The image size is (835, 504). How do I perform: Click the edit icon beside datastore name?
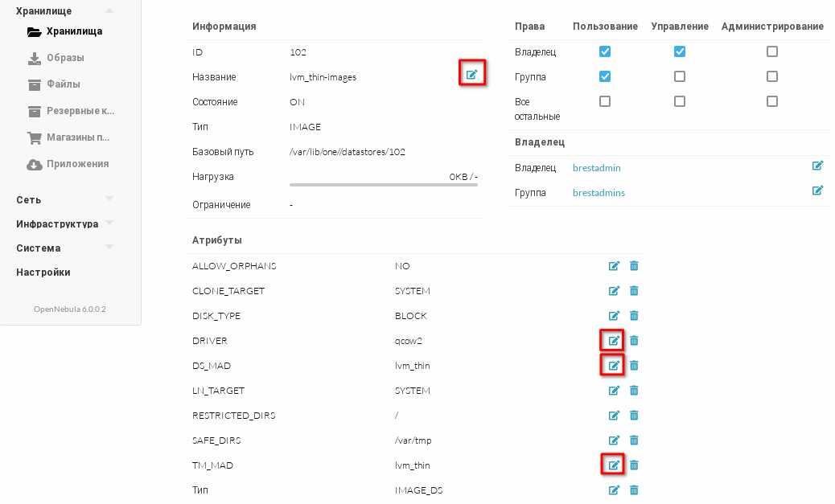(x=472, y=75)
